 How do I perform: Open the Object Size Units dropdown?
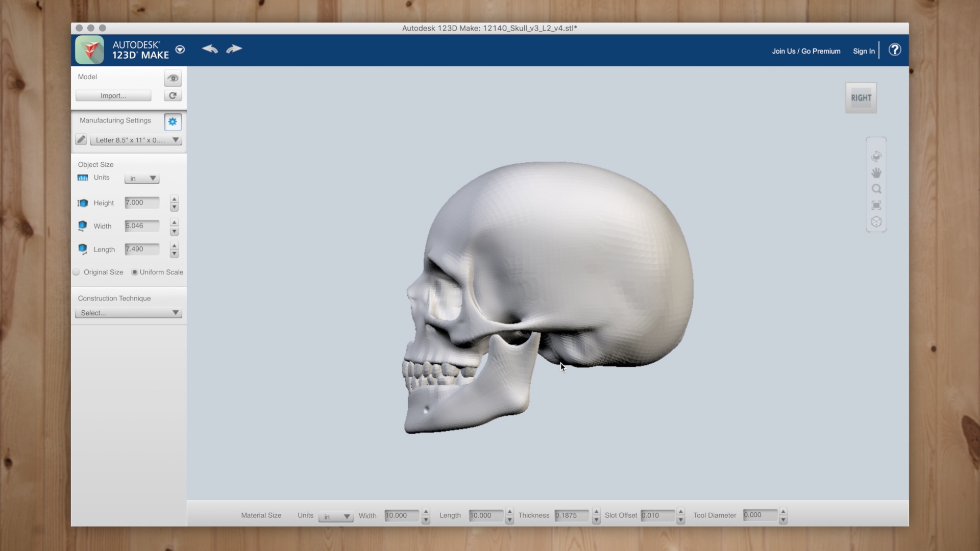(x=142, y=179)
